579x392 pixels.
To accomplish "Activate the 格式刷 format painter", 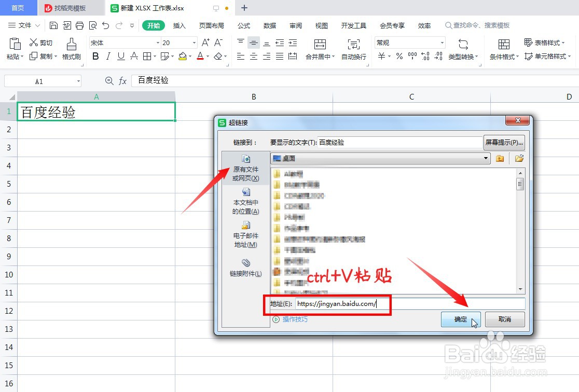I will point(71,49).
